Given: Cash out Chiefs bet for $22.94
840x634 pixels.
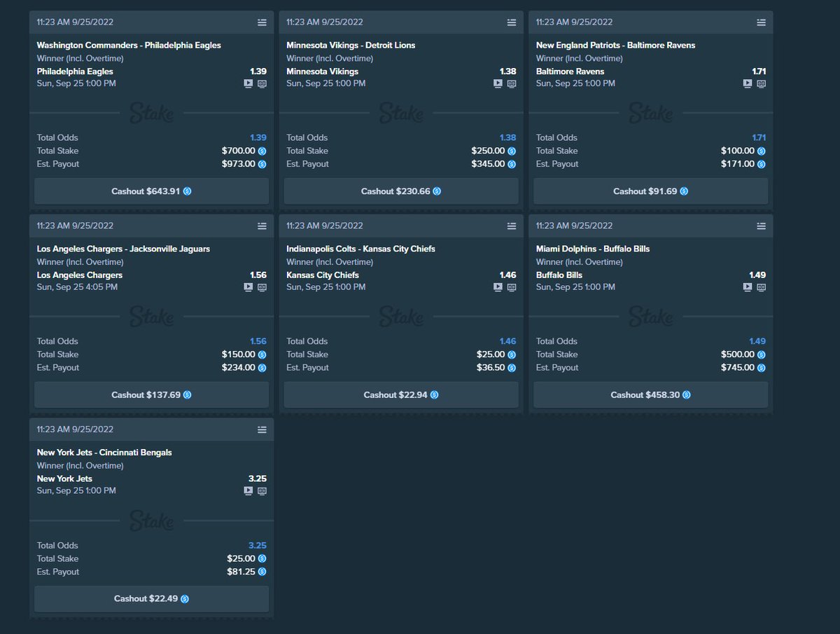Looking at the screenshot, I should click(401, 395).
